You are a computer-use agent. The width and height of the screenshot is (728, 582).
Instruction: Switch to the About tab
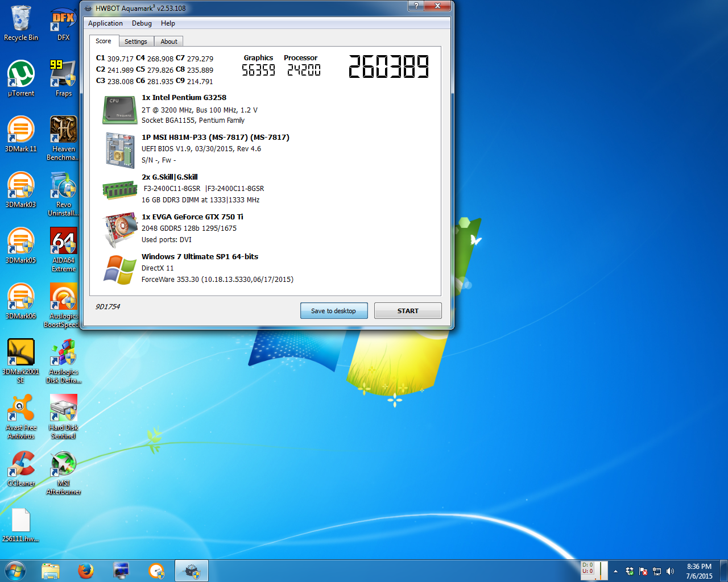click(169, 41)
